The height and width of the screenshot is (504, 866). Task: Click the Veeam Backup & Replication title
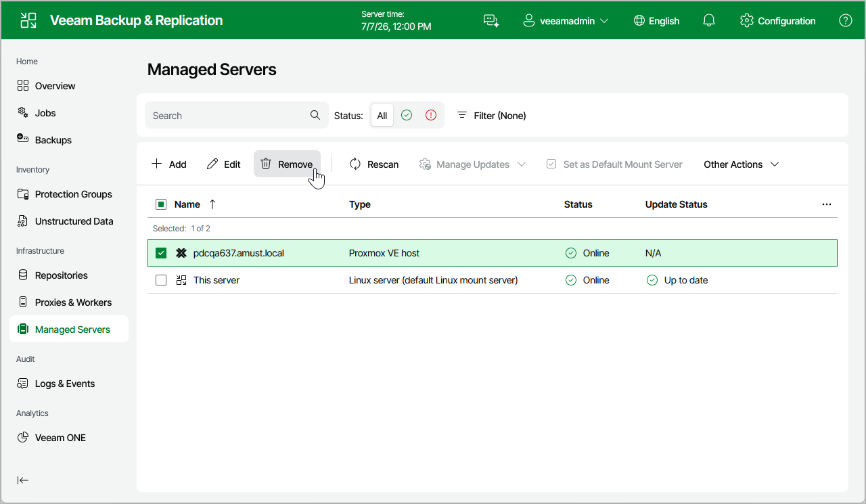pyautogui.click(x=136, y=20)
